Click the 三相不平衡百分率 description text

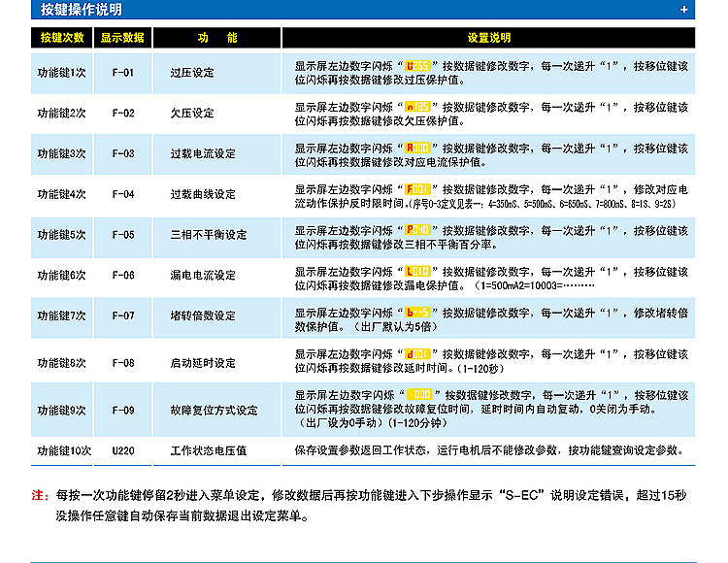tap(447, 245)
